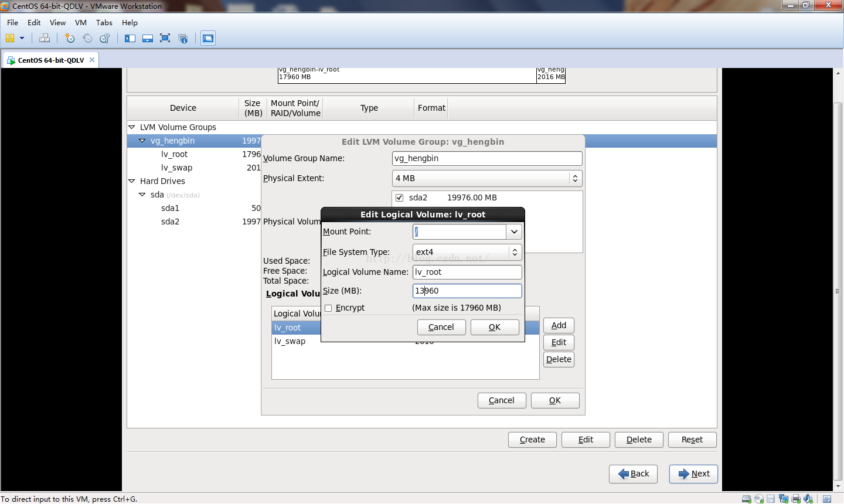Image resolution: width=844 pixels, height=504 pixels.
Task: Open the power options dropdown arrow
Action: [x=22, y=38]
